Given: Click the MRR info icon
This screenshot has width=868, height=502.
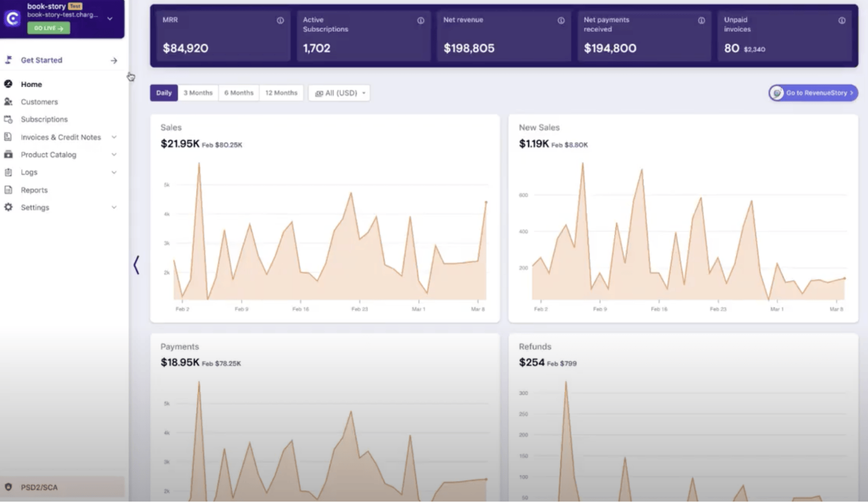Looking at the screenshot, I should point(279,20).
